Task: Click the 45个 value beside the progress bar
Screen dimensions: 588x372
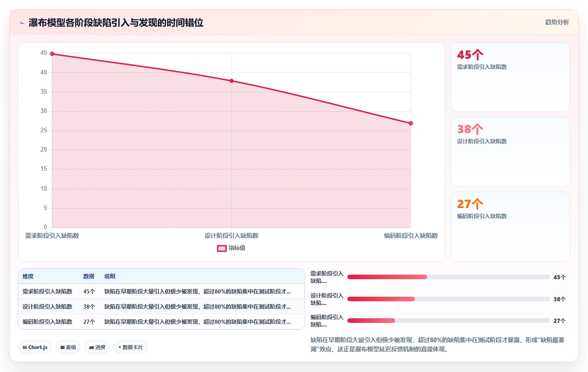Action: (560, 277)
